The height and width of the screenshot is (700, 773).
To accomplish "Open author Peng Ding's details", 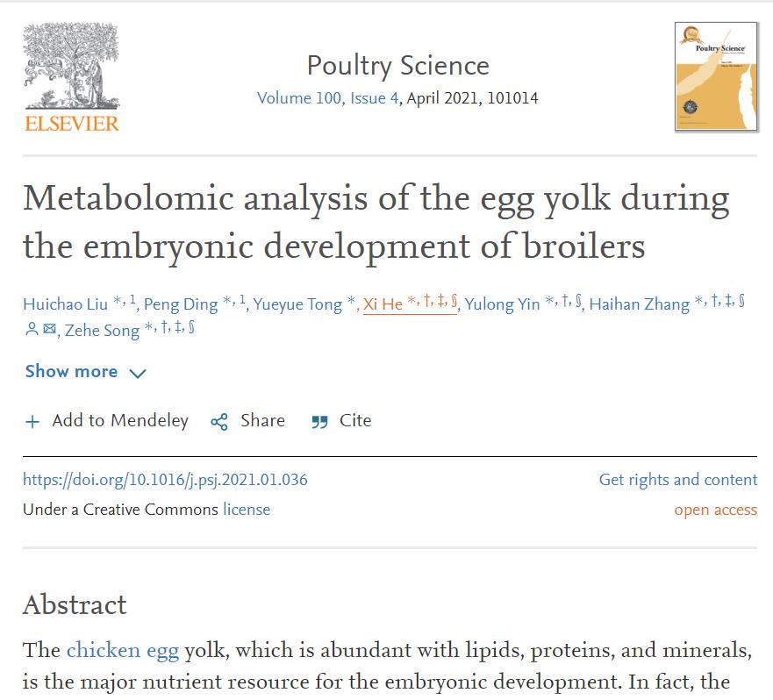I will tap(180, 304).
